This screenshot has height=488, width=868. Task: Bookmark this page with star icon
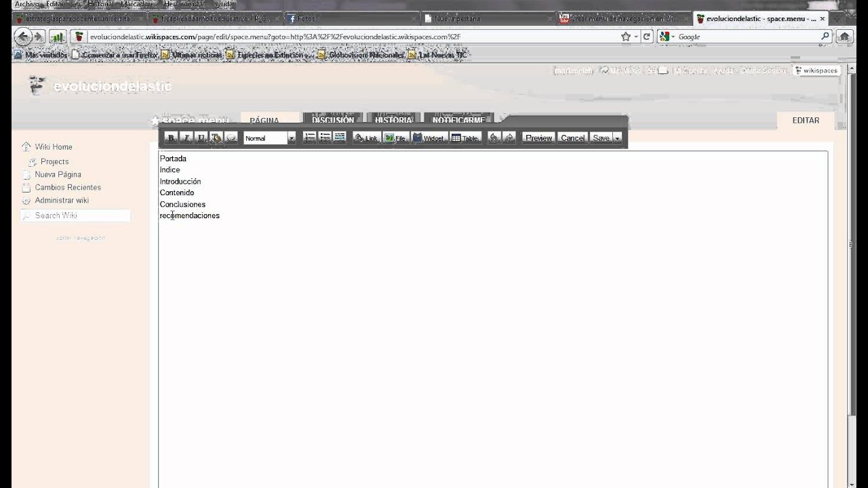pos(626,37)
